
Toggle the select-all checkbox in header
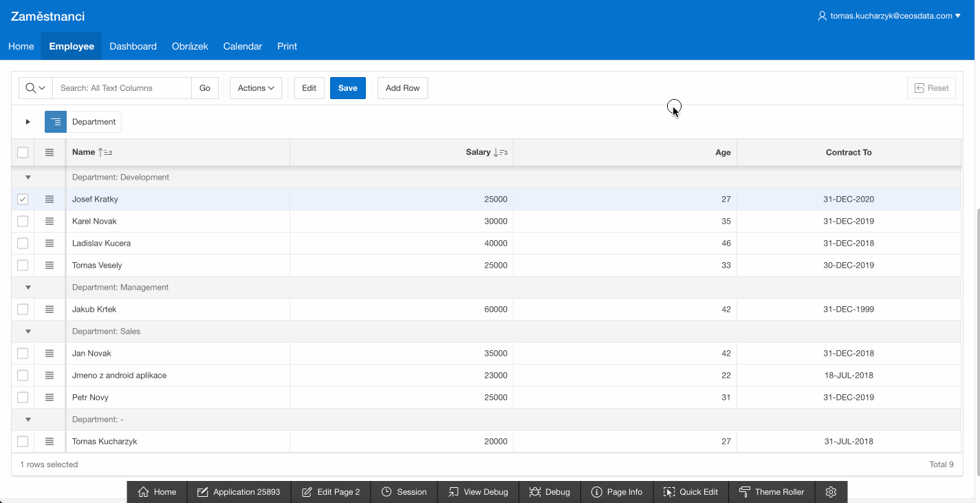23,153
